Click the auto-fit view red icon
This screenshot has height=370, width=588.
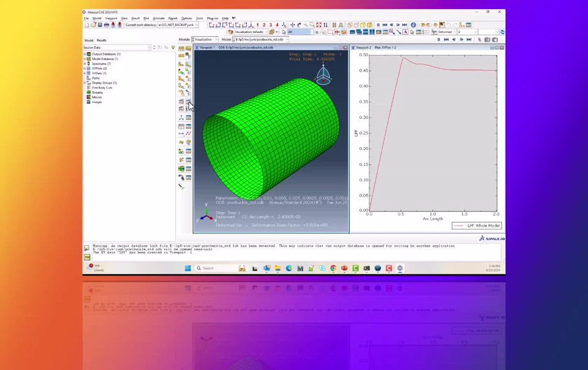(318, 25)
